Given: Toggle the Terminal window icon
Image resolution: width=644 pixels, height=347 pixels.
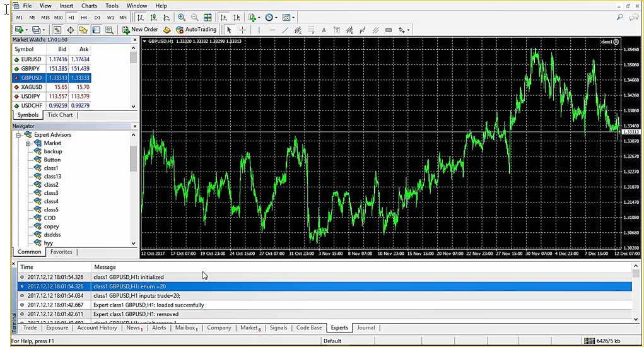Looking at the screenshot, I should [96, 30].
